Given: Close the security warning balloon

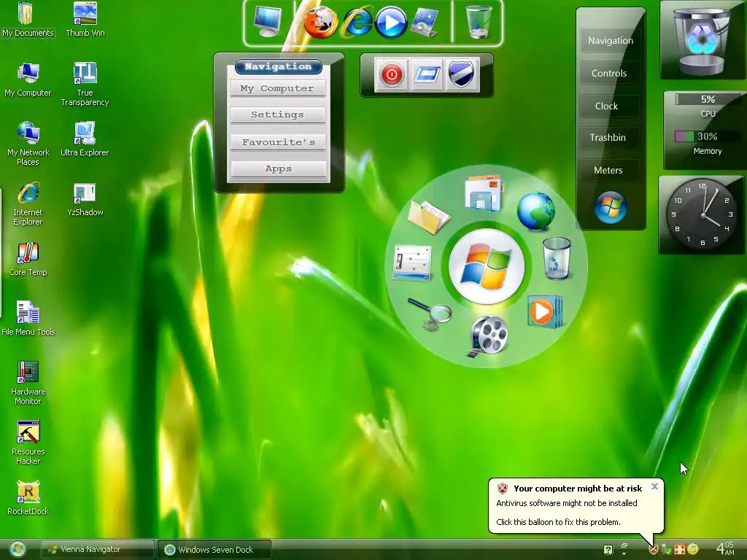Looking at the screenshot, I should [x=654, y=486].
